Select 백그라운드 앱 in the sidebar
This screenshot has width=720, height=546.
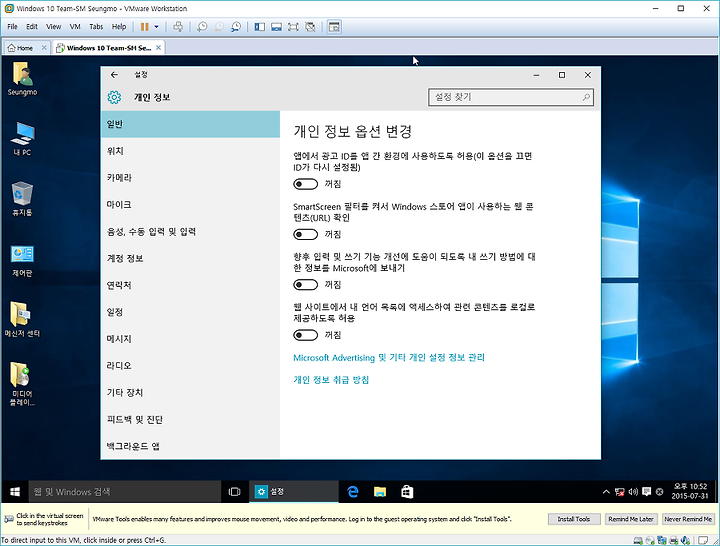click(x=190, y=446)
